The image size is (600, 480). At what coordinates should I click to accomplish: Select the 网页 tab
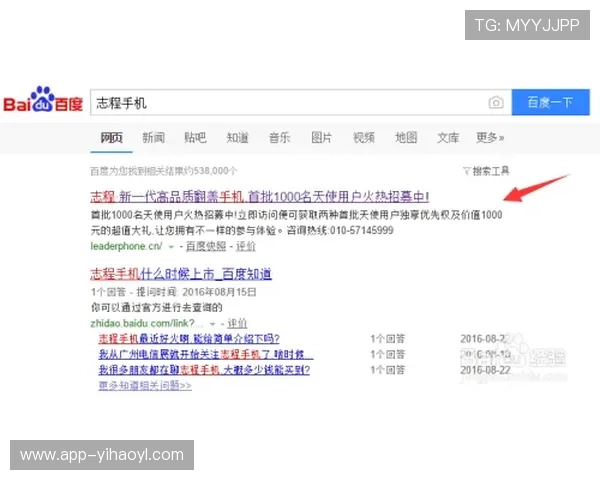(111, 137)
